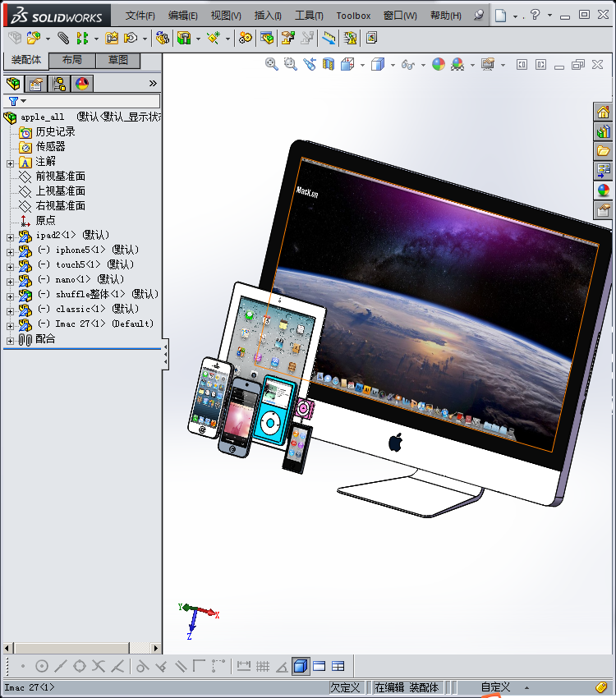Select the DisplayManager color ball tab

pos(82,84)
